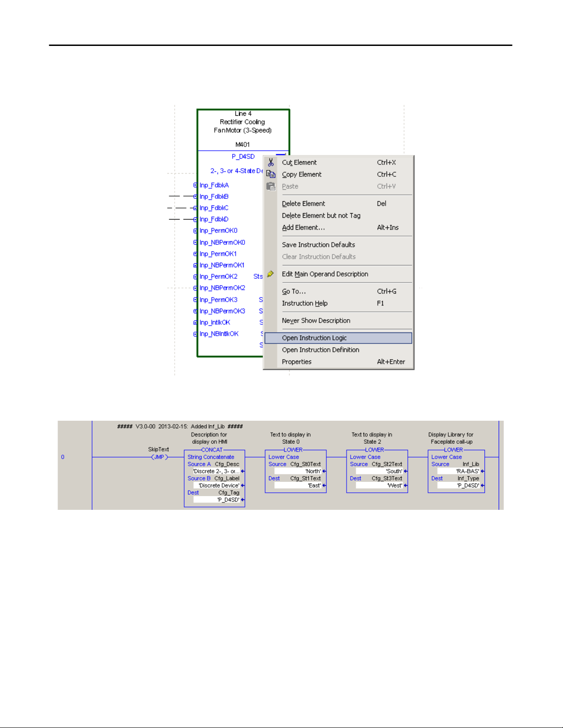
Task: Click the 'Discrete 2-, 3- or...' Cfg_Desc value
Action: 216,471
